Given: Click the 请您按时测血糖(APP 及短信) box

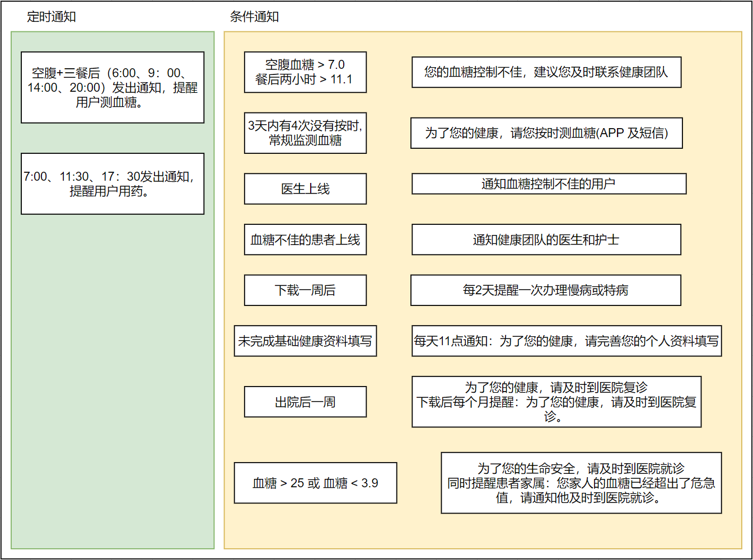Looking at the screenshot, I should (x=546, y=133).
